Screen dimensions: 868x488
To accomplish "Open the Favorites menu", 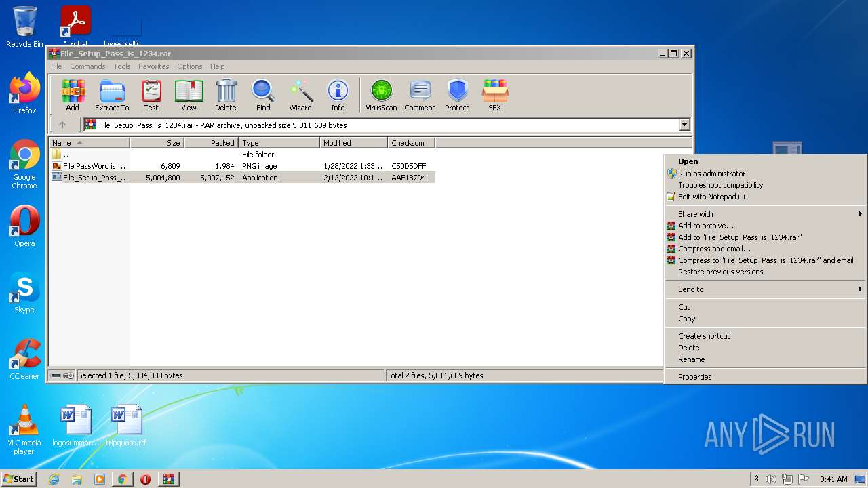I will pos(154,66).
